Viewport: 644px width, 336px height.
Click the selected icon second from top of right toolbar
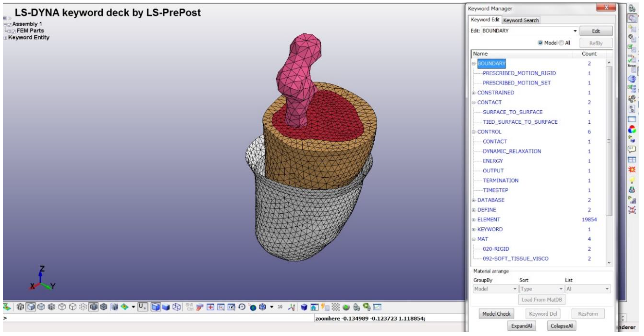tap(632, 18)
